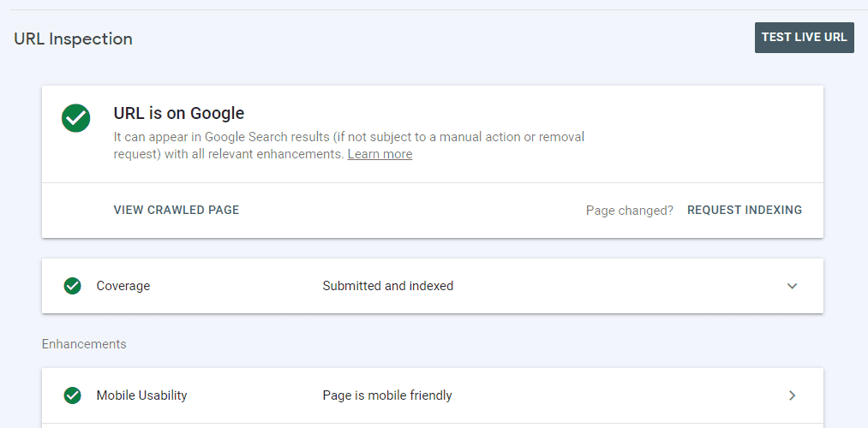Click the Submitted and indexed status

(387, 286)
